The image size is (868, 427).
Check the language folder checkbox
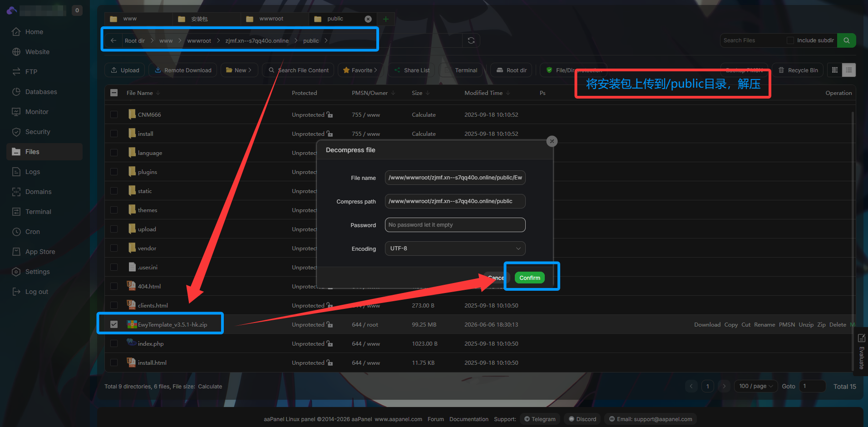pyautogui.click(x=114, y=153)
